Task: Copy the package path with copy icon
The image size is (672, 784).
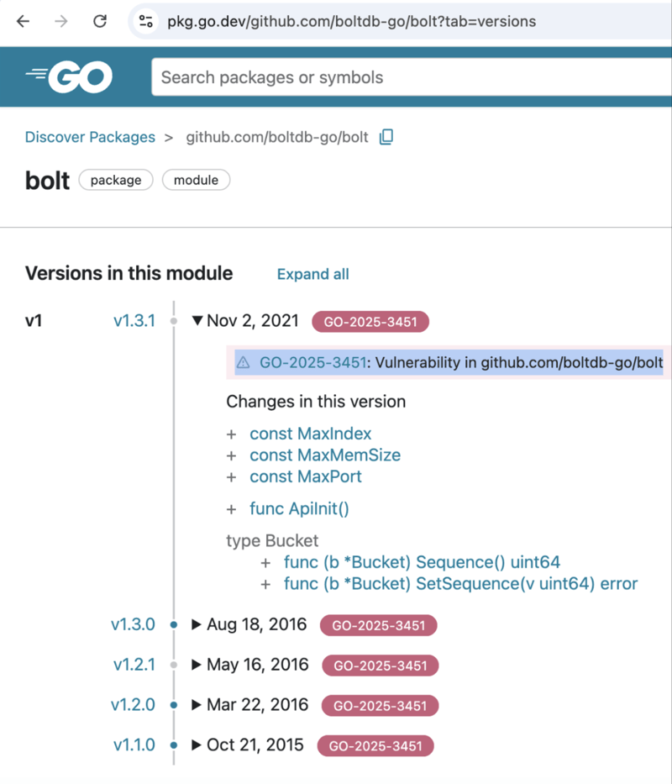Action: click(386, 137)
